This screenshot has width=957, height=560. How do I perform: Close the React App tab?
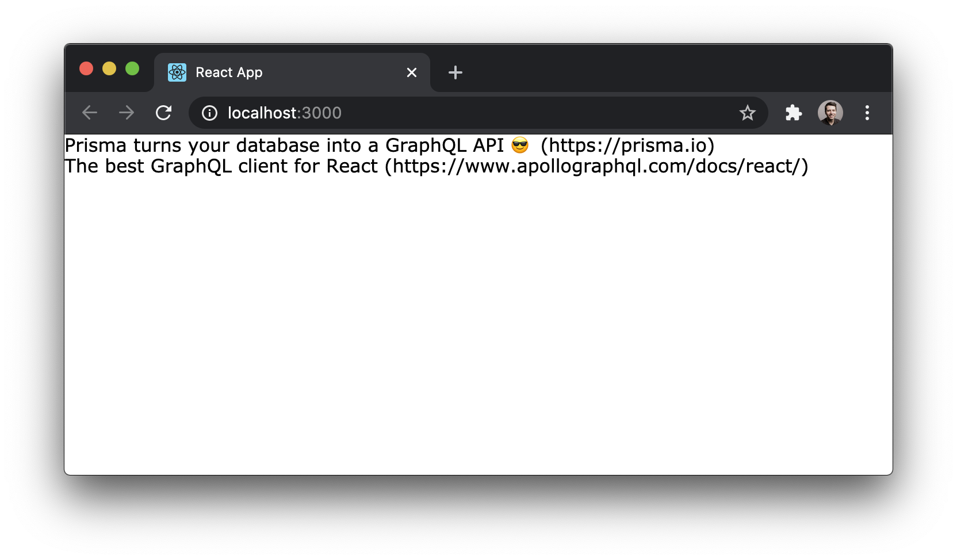[x=412, y=72]
